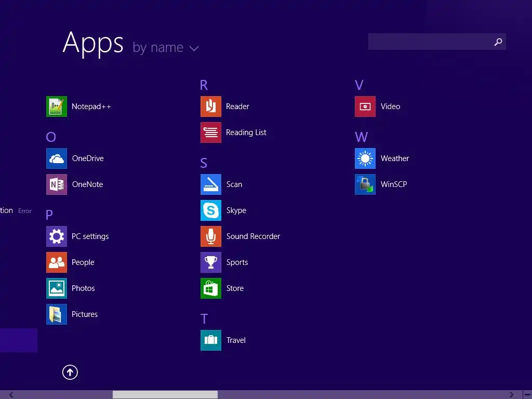Launch the Scan app icon
The image size is (532, 399).
[211, 184]
